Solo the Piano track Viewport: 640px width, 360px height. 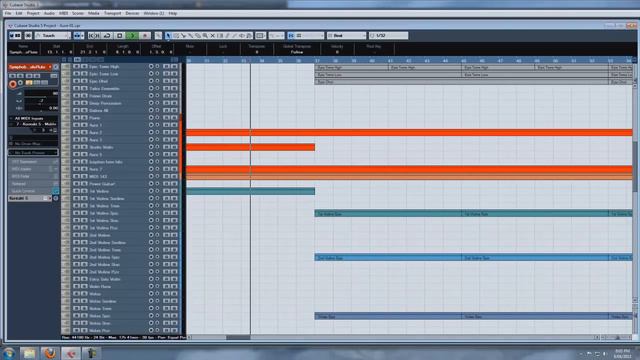[84, 118]
